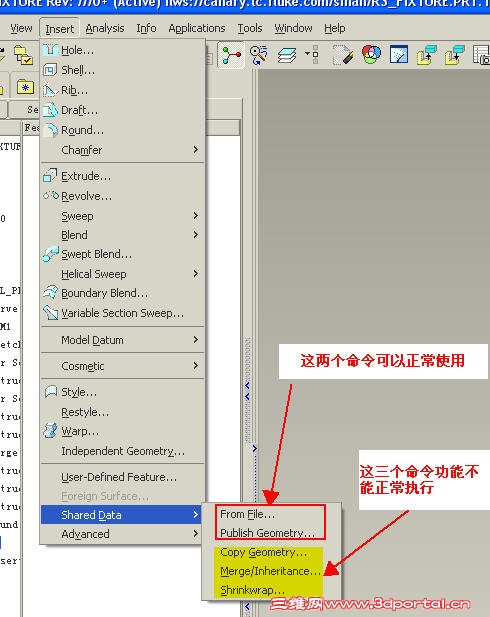Choose the Warp feature
This screenshot has width=490, height=617.
click(123, 431)
